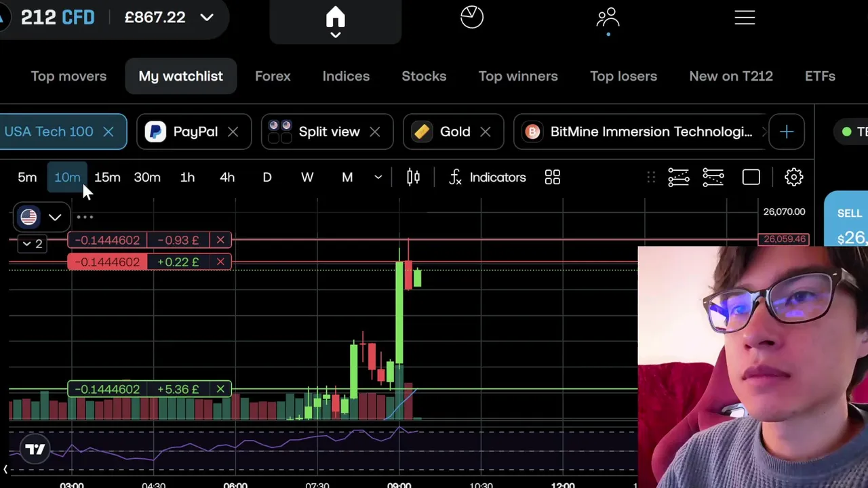868x488 pixels.
Task: Select the weekly W timeframe
Action: (x=307, y=178)
